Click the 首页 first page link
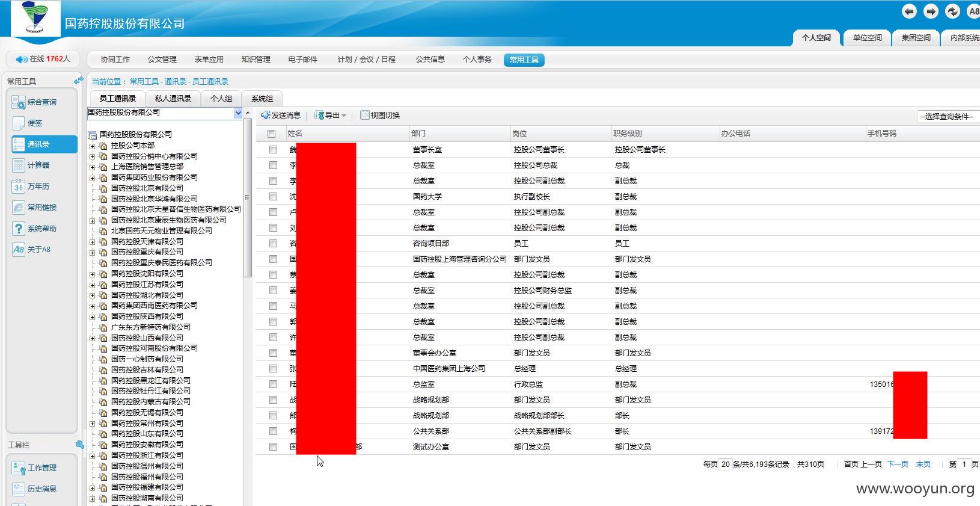 click(x=851, y=464)
